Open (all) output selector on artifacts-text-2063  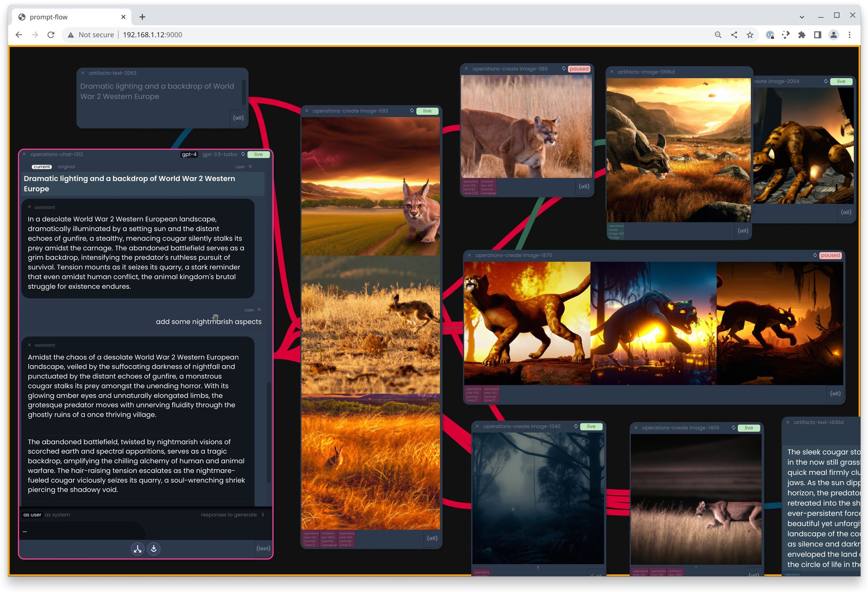(x=238, y=118)
